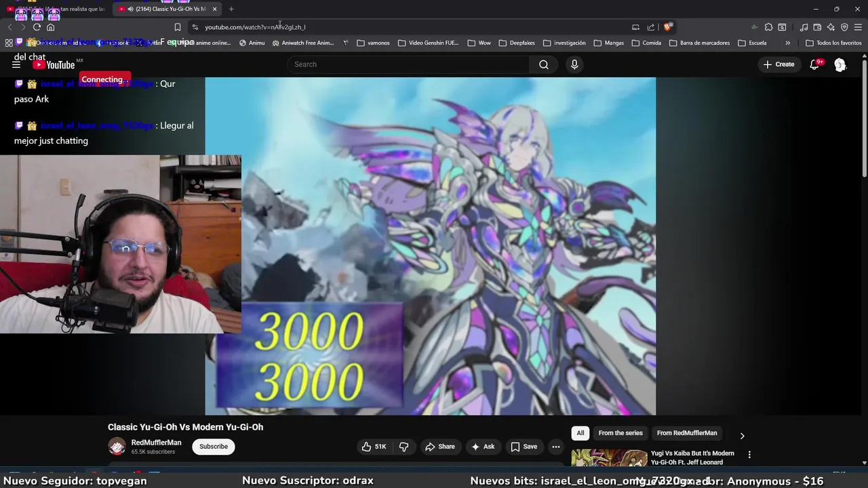Select the All filter chip

(x=580, y=433)
